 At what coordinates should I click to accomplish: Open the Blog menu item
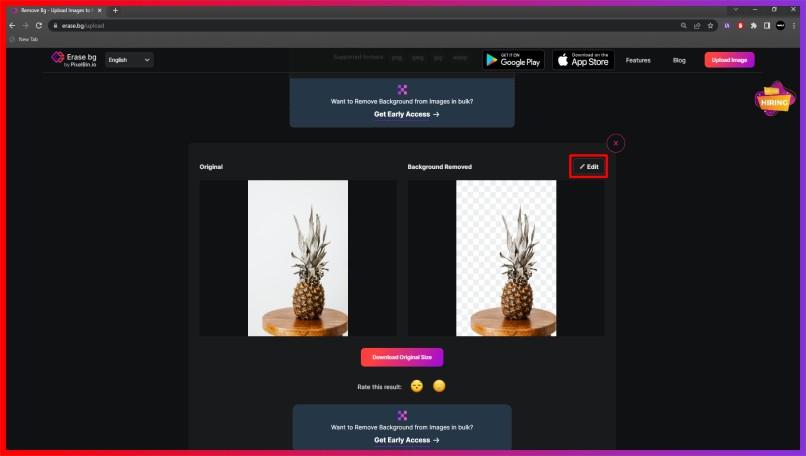(679, 60)
